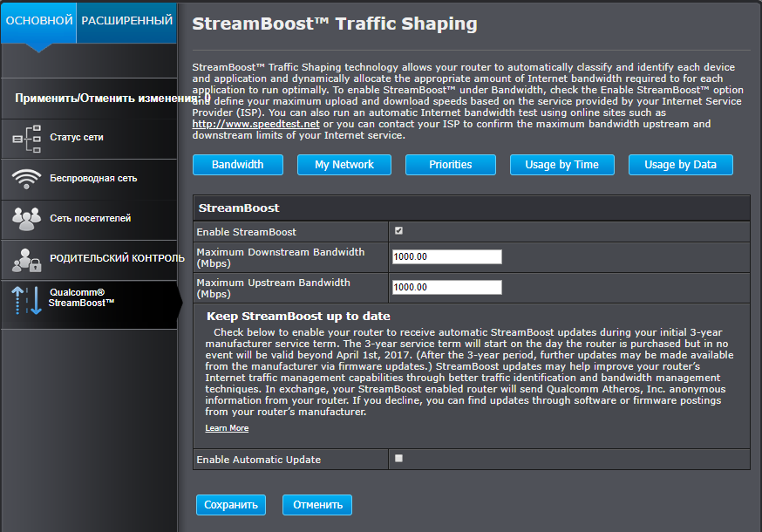The height and width of the screenshot is (532, 762).
Task: Click the parental control lock icon
Action: point(26,260)
